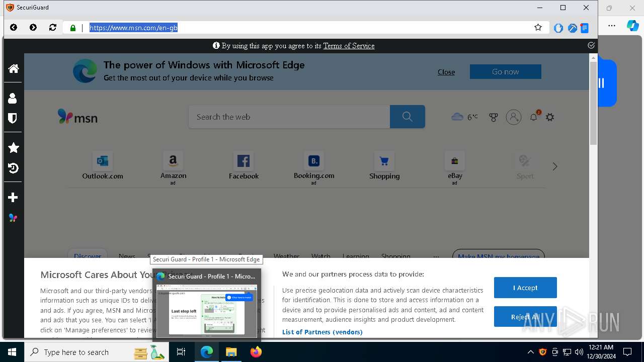Image resolution: width=644 pixels, height=362 pixels.
Task: Click Make MSN my homepage button
Action: pyautogui.click(x=499, y=256)
